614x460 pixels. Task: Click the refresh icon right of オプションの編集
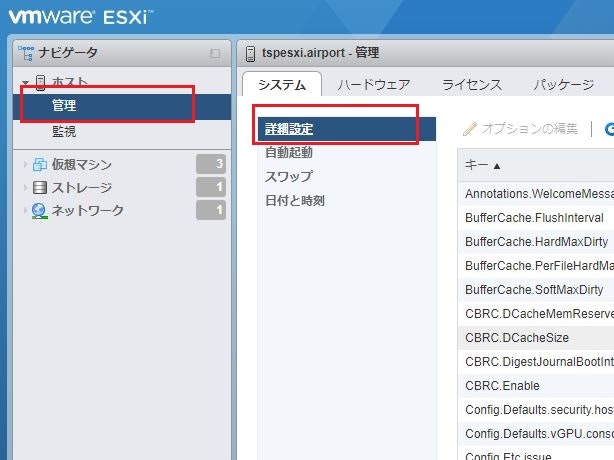point(609,129)
